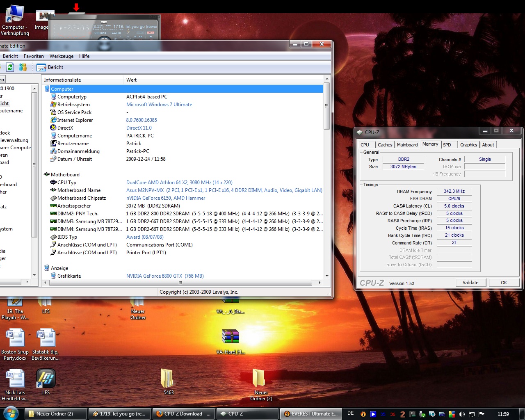Open the nVIDIA GeForce 6150 chipset link

tap(166, 198)
